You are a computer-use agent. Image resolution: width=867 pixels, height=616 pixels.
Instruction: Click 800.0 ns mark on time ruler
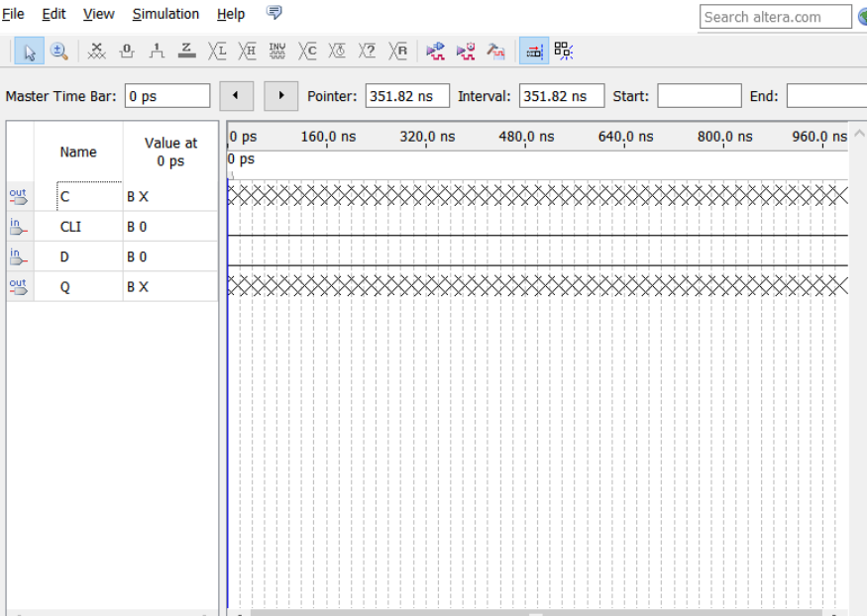coord(725,137)
